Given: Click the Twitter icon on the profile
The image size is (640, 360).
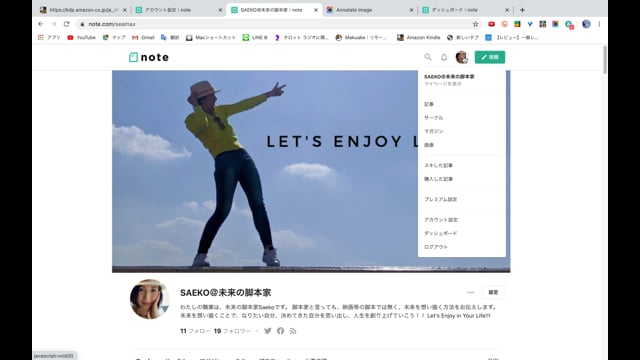Looking at the screenshot, I should 268,331.
